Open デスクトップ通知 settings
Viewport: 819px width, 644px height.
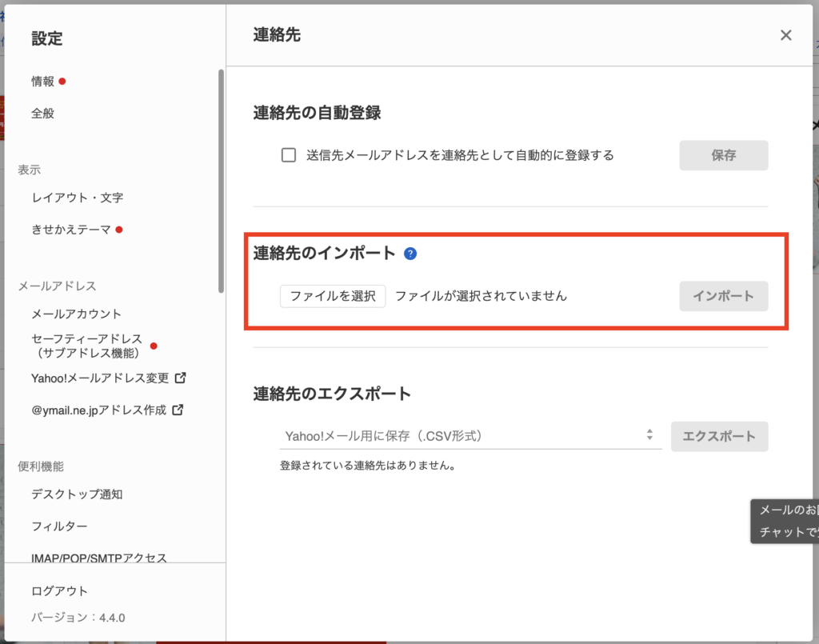77,494
